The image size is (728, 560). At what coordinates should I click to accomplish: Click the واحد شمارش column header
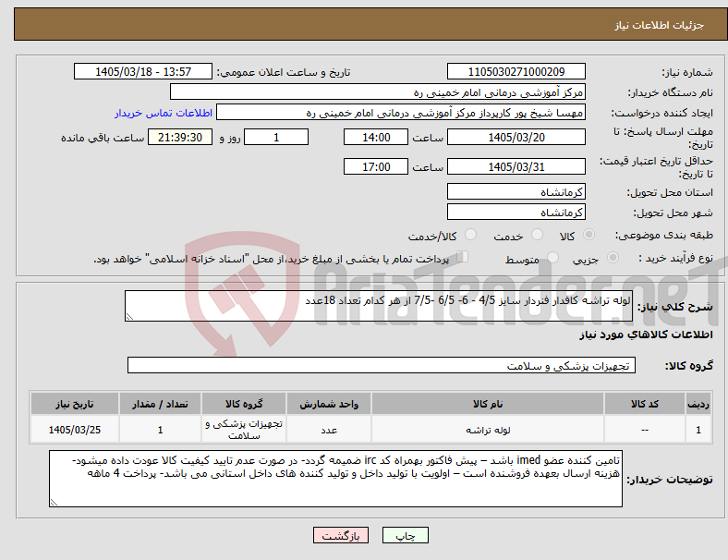[329, 404]
